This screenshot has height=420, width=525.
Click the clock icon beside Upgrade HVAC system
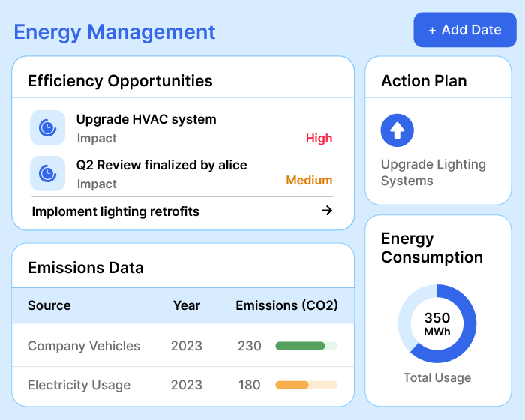47,128
